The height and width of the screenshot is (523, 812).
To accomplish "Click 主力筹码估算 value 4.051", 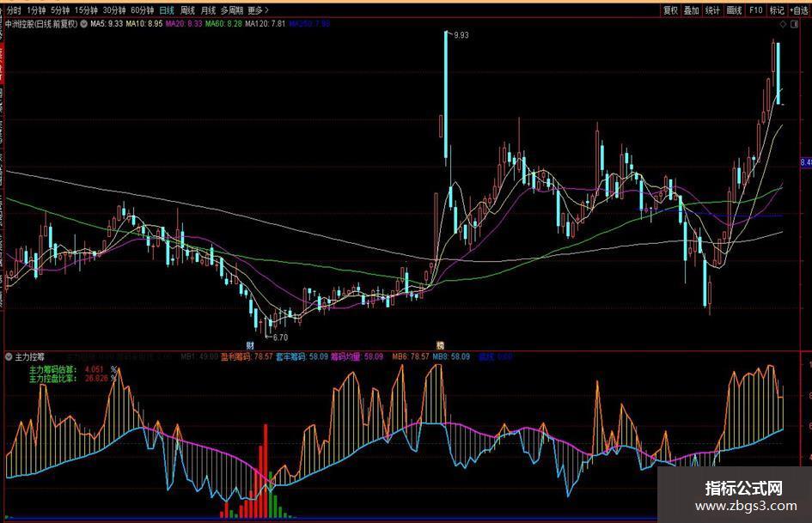I will (95, 370).
